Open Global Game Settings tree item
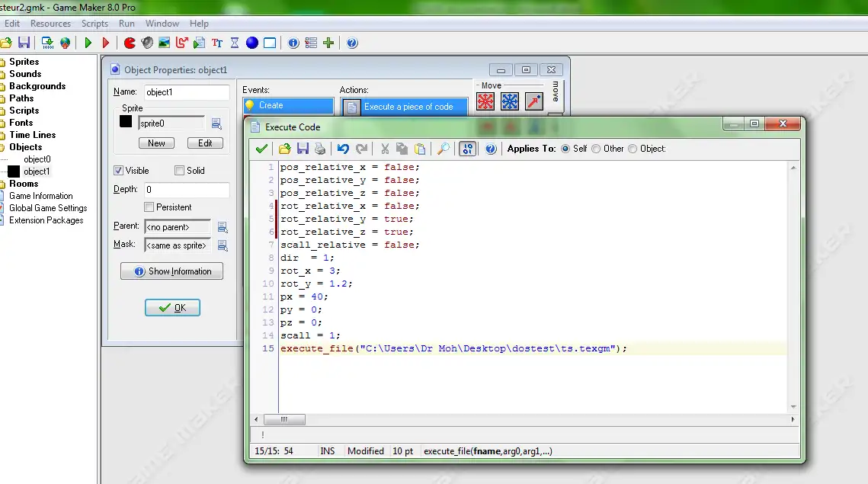The height and width of the screenshot is (484, 868). tap(48, 208)
